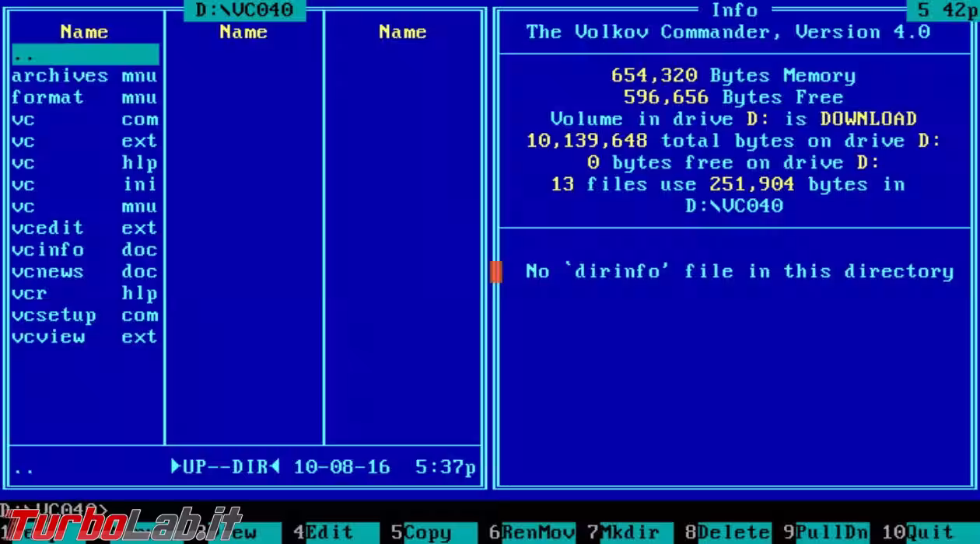Select the vcnews.doc file
Viewport: 980px width, 544px height.
pyautogui.click(x=85, y=272)
